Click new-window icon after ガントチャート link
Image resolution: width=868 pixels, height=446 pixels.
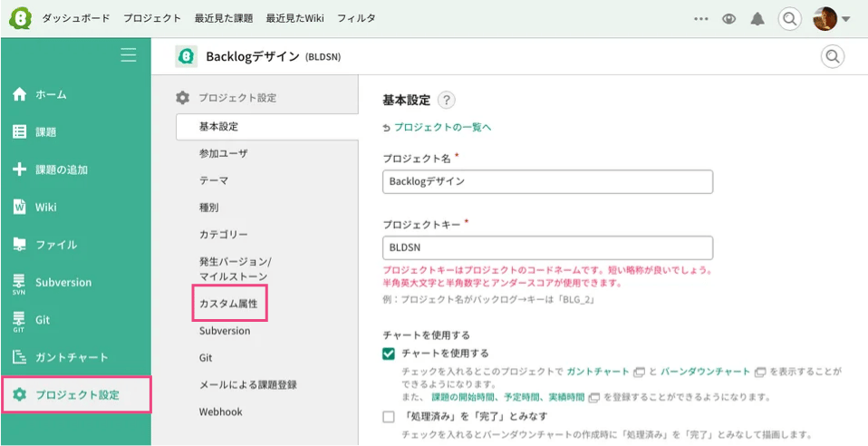point(639,372)
